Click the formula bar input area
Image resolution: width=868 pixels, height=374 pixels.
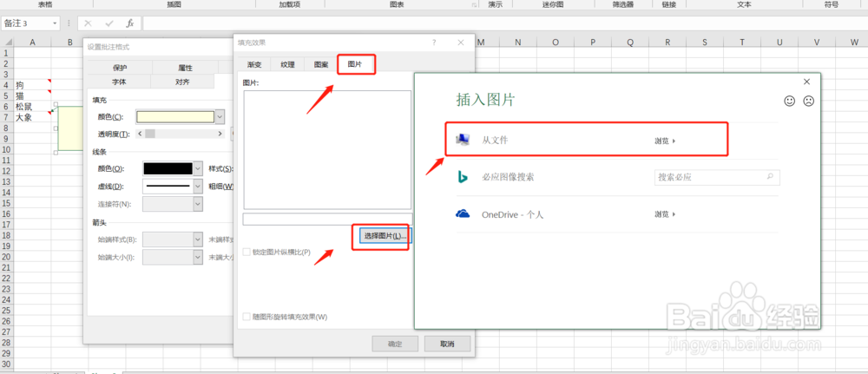[504, 23]
